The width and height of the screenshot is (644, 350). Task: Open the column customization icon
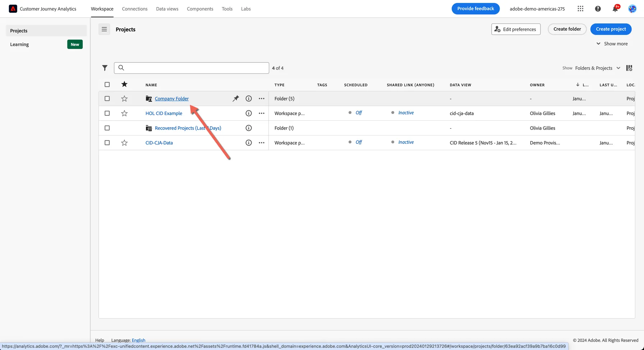click(x=629, y=68)
